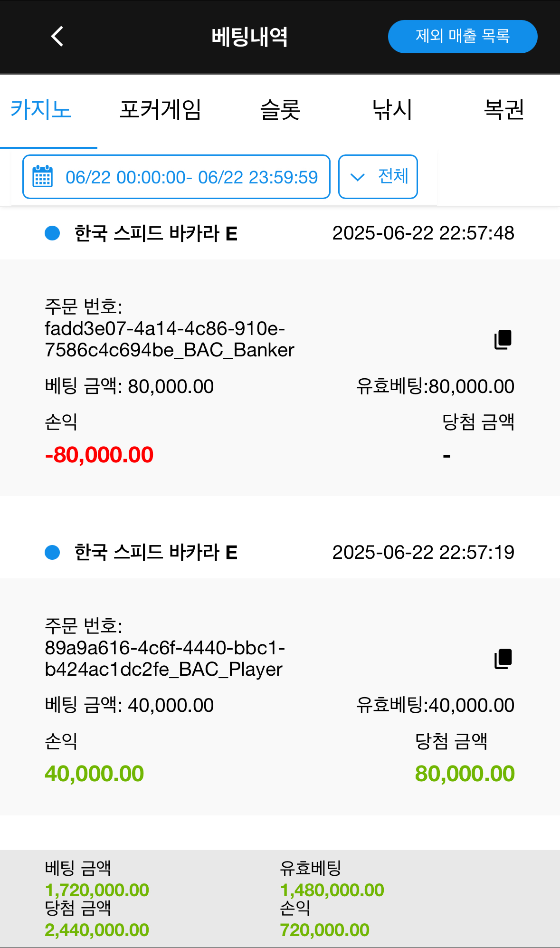Select the 22:57:48 한국 스피드 바카라 E entry

click(156, 233)
